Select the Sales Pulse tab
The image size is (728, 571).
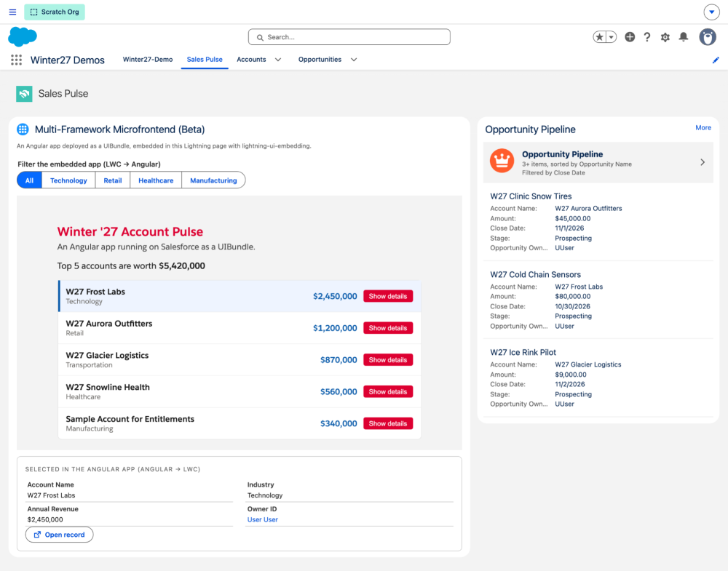pos(205,60)
